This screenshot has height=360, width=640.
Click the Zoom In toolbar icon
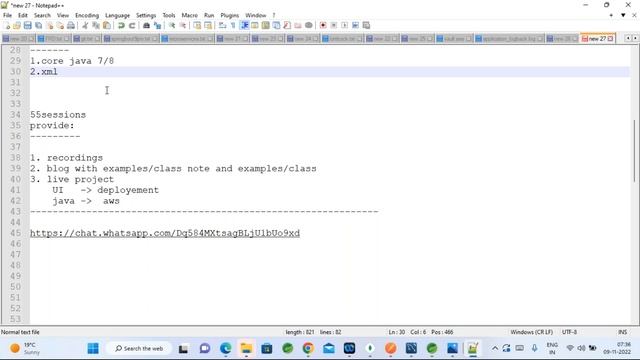172,26
